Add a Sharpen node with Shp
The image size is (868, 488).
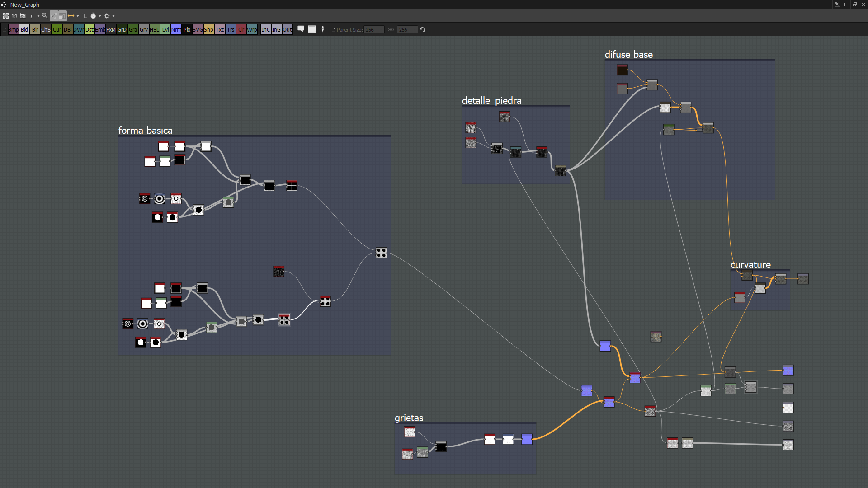209,30
